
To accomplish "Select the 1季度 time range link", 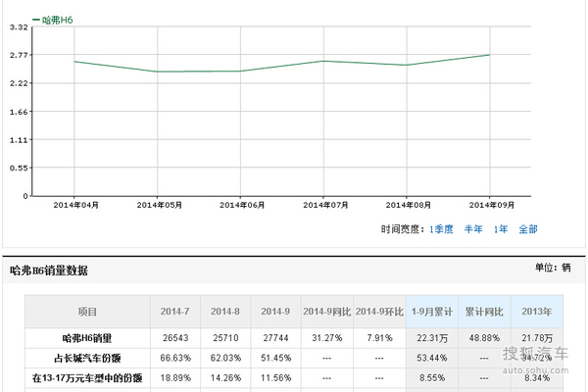I will tap(440, 229).
